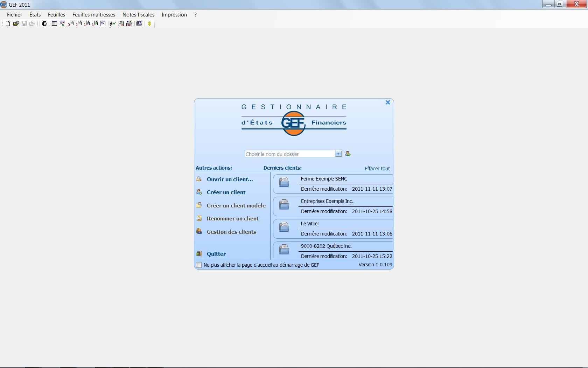This screenshot has height=368, width=588.
Task: Click the NC toolbar icon
Action: (x=103, y=23)
